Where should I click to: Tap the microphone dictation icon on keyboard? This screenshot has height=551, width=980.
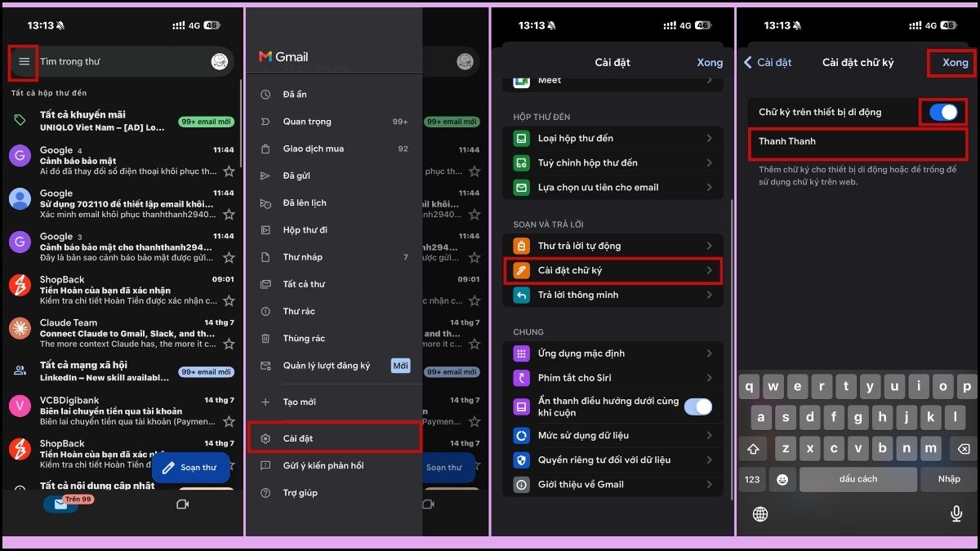pos(955,513)
